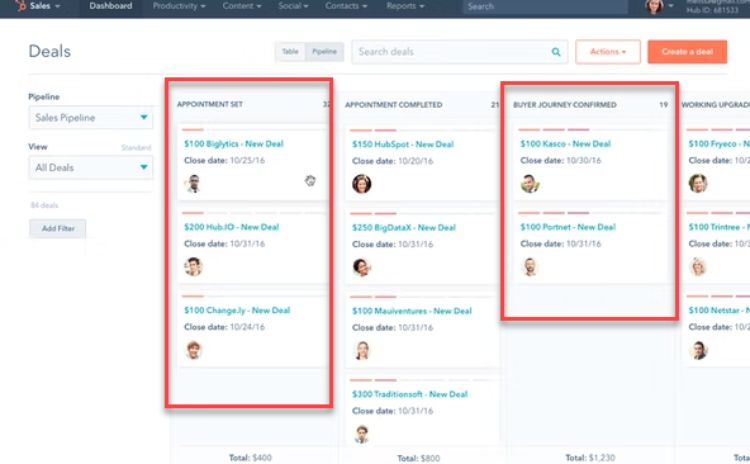Image resolution: width=750 pixels, height=464 pixels.
Task: Open $100 Mauiventures - New Deal link
Action: (412, 311)
